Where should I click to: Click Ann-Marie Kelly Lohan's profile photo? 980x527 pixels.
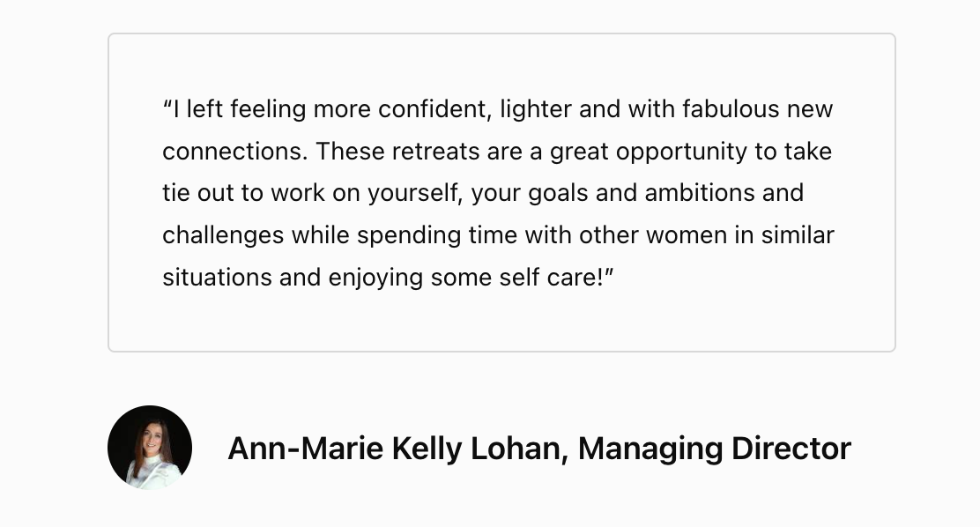(x=150, y=448)
